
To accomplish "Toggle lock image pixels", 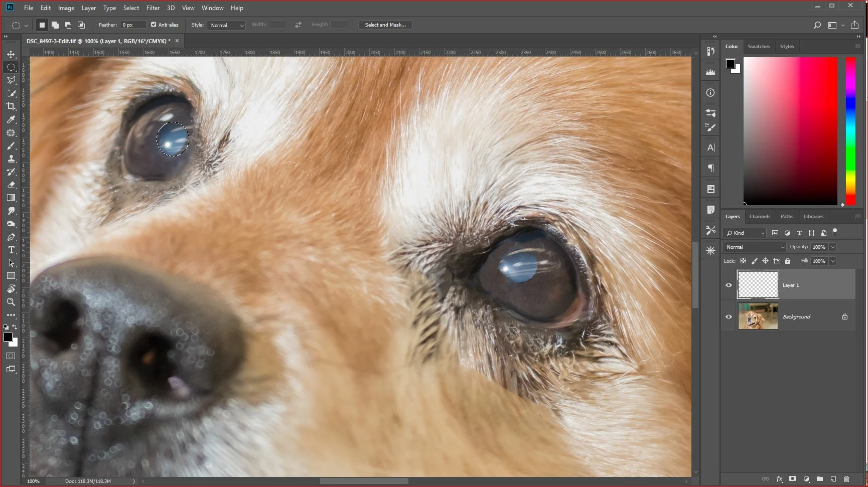I will coord(755,261).
